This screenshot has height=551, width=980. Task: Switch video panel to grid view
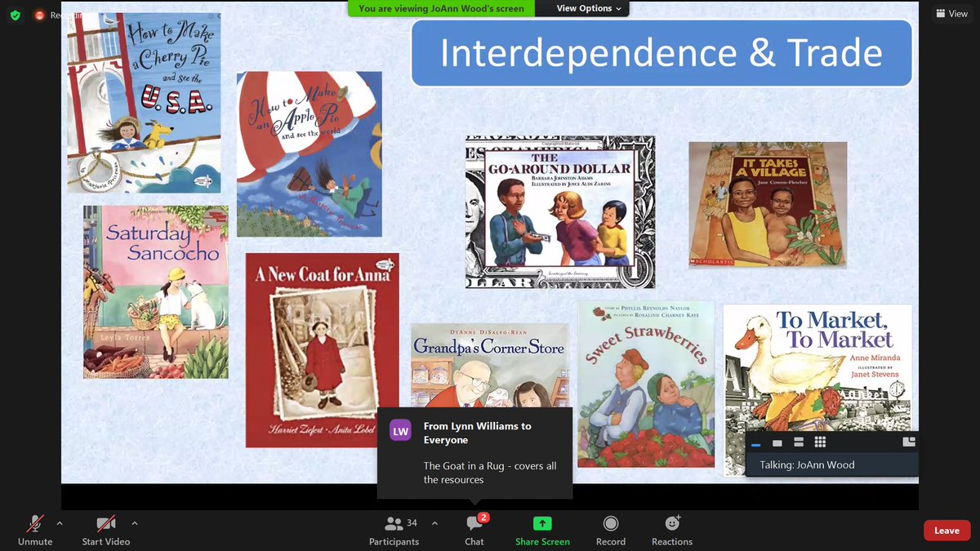(820, 442)
